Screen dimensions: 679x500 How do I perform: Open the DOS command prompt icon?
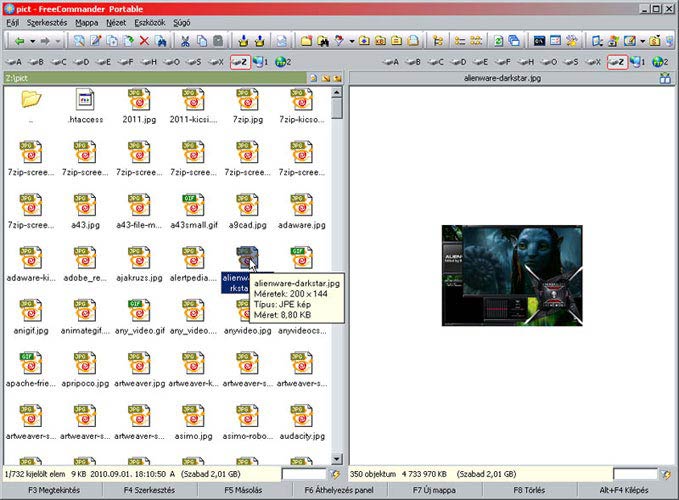click(539, 41)
